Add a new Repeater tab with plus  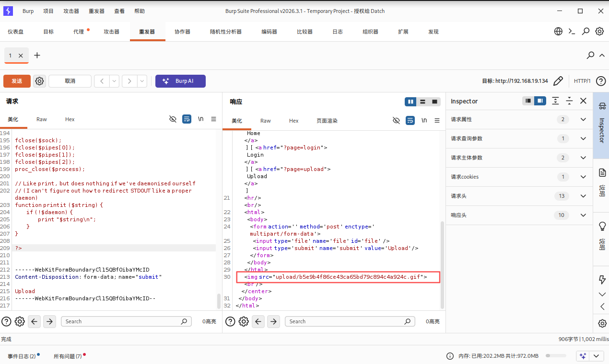click(x=37, y=56)
